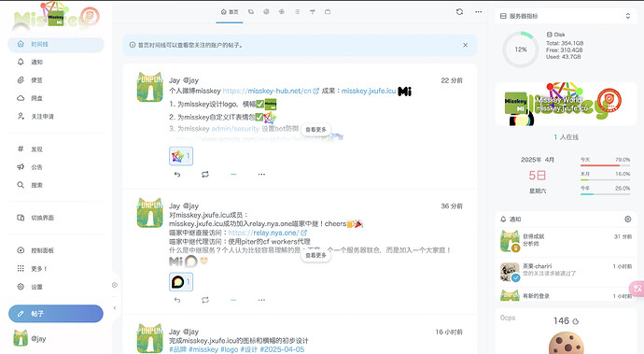
Task: Toggle the chat-bubble reaction on second post
Action: (x=181, y=282)
